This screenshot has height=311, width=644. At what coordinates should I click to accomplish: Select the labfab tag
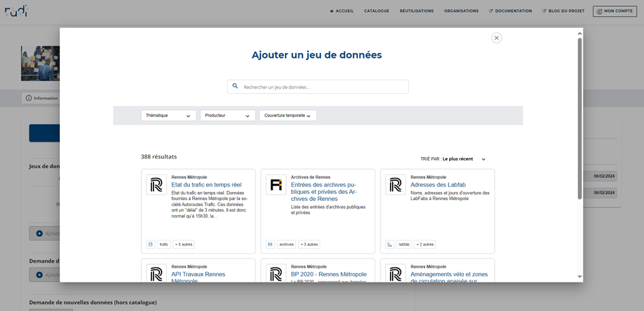[x=404, y=244]
